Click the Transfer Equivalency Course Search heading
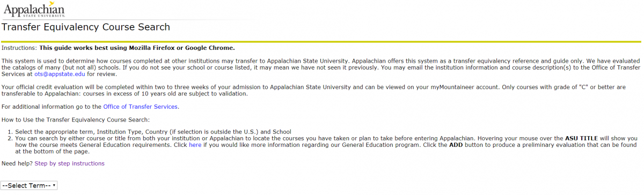644x195 pixels. click(x=86, y=27)
